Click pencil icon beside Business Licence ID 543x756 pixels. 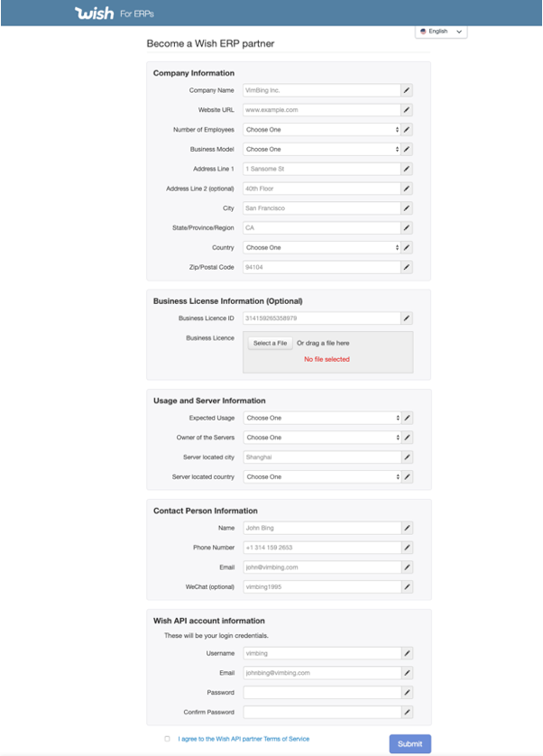click(407, 318)
